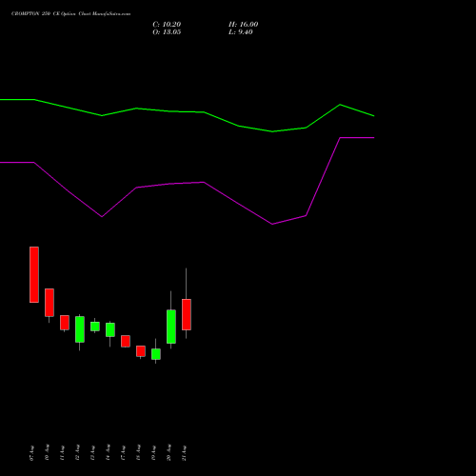Click the green 20 Aug candlestick
The image size is (476, 476).
[x=171, y=327]
